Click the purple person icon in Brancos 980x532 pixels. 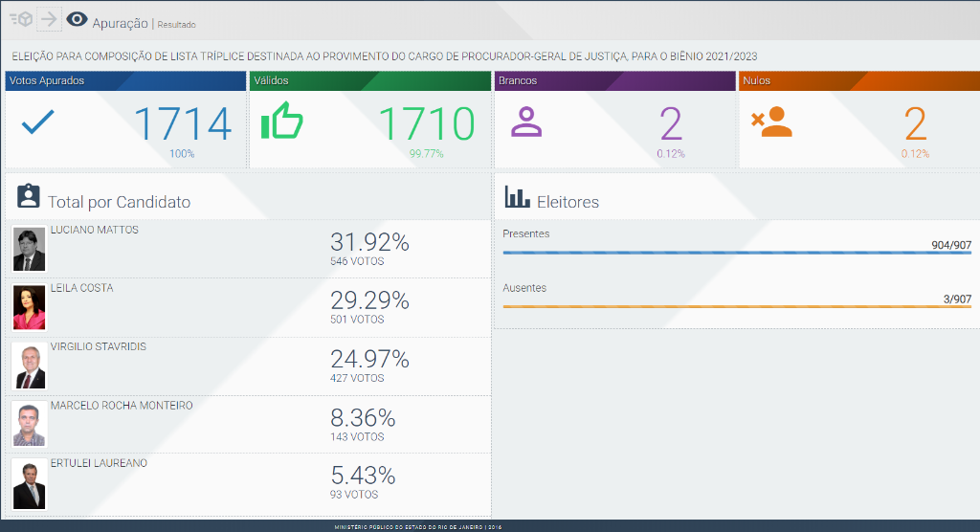[x=525, y=122]
